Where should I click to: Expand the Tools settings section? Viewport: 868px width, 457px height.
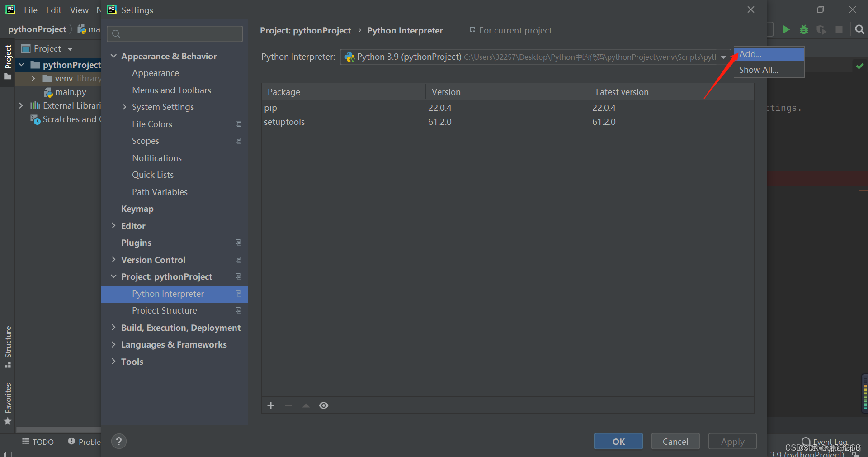[113, 362]
